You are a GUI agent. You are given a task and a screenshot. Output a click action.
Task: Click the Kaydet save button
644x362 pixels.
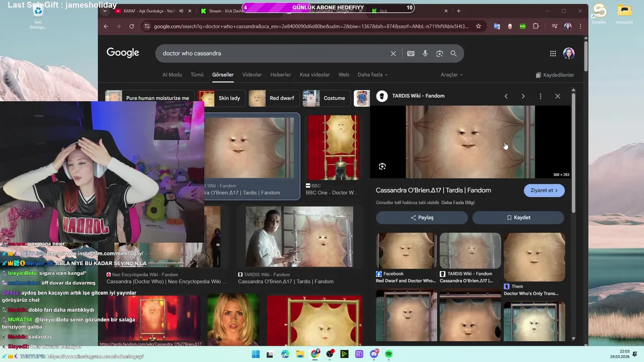pos(518,218)
